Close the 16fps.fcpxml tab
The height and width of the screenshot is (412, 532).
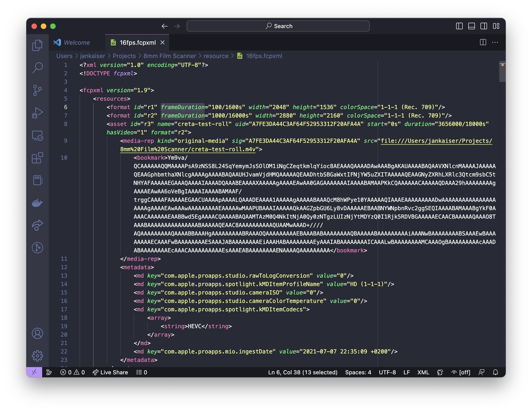click(163, 43)
